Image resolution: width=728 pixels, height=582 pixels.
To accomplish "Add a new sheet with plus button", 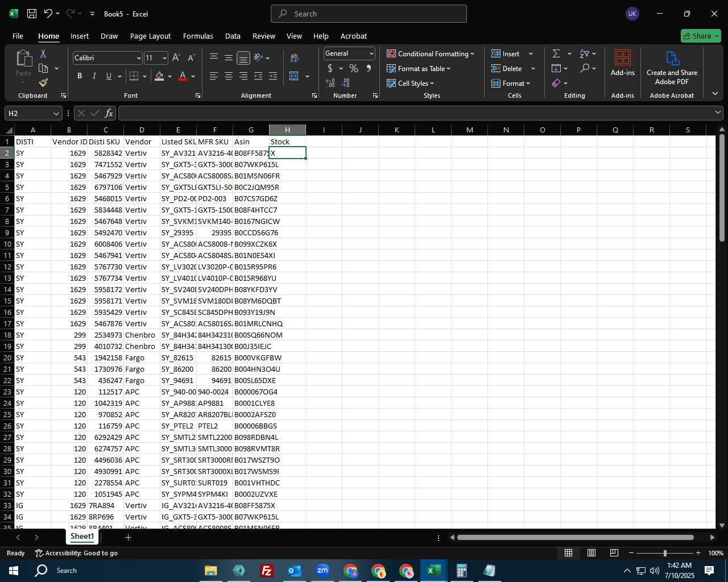I will 128,537.
